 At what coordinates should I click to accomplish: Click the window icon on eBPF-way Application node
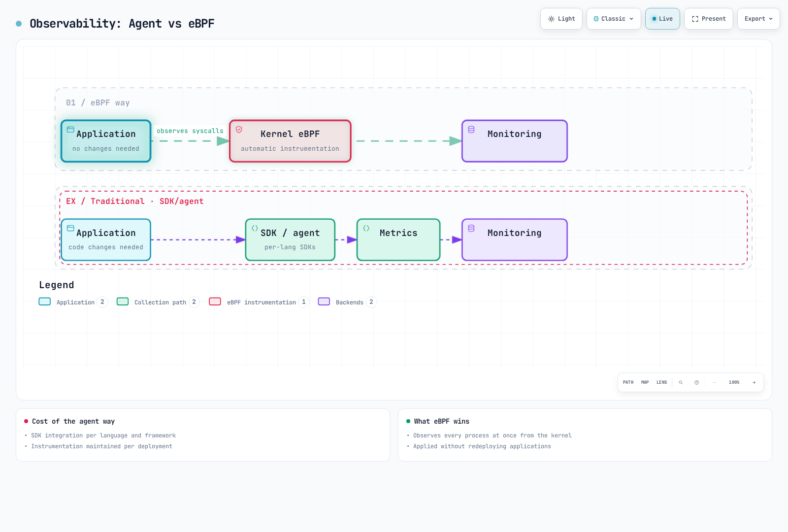(x=70, y=130)
